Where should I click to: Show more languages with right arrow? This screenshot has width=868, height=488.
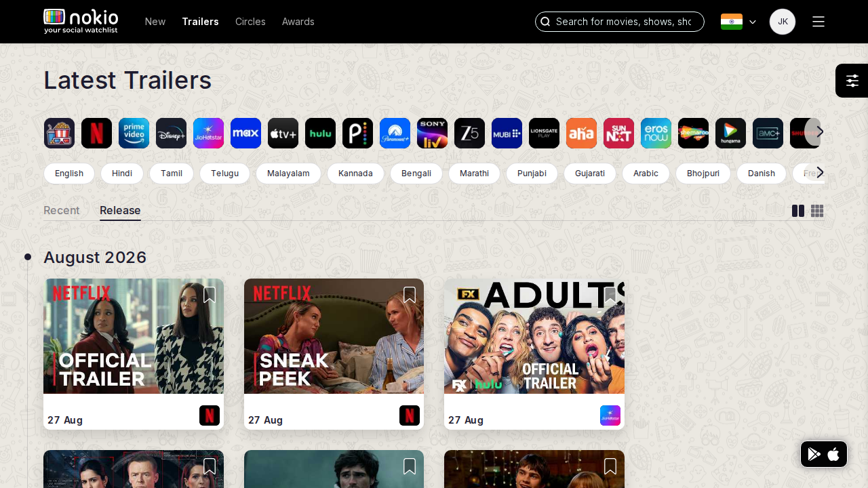820,172
